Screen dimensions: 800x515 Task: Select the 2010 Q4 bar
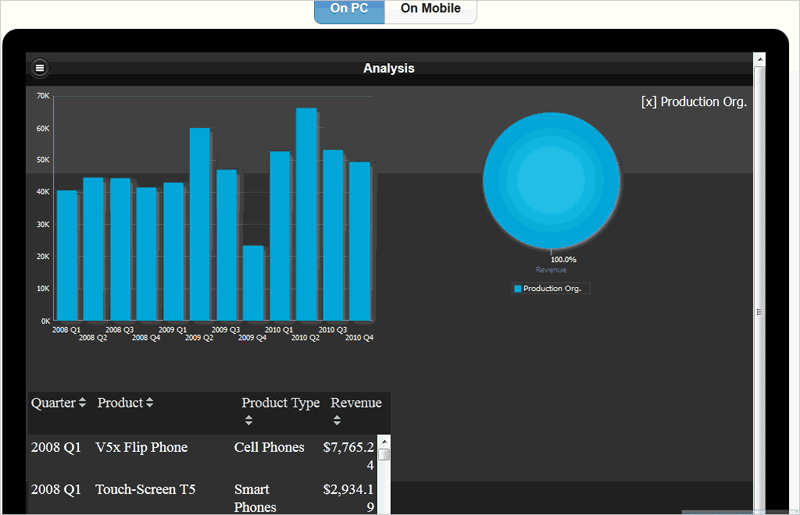(360, 241)
